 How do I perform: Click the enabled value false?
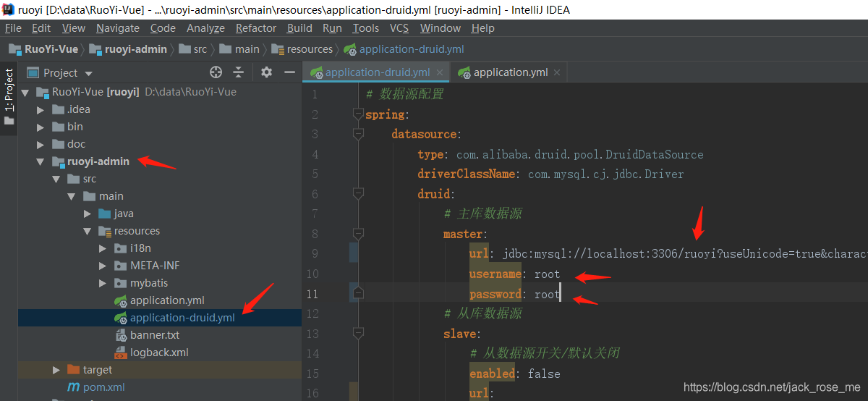544,373
